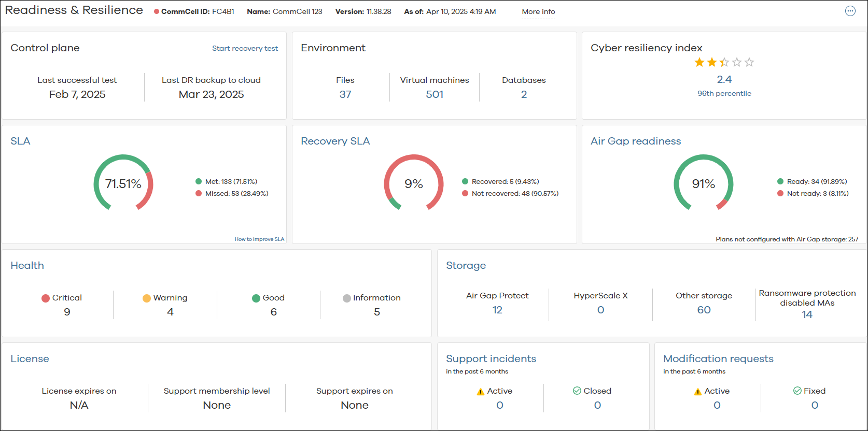
Task: Open the Air Gap readiness title
Action: coord(636,141)
